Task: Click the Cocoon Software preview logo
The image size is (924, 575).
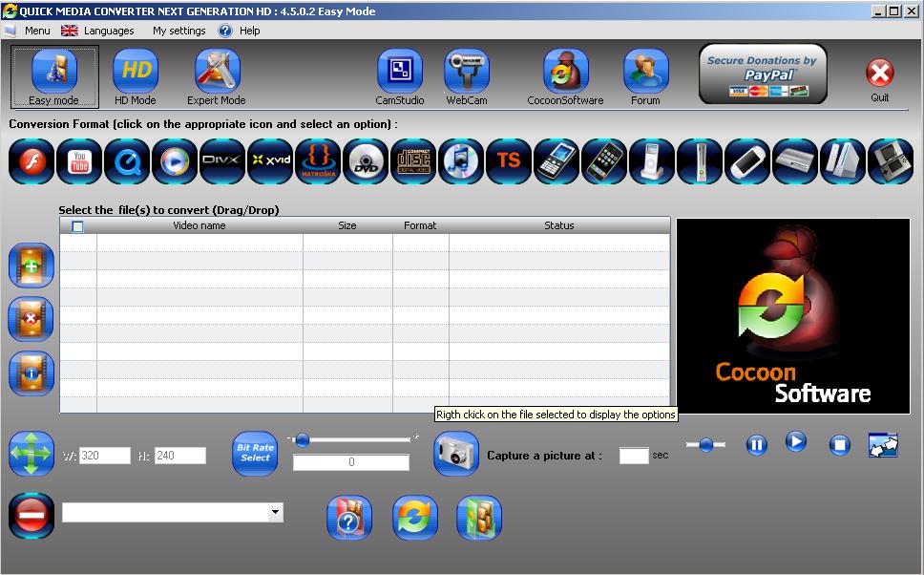Action: click(x=793, y=316)
